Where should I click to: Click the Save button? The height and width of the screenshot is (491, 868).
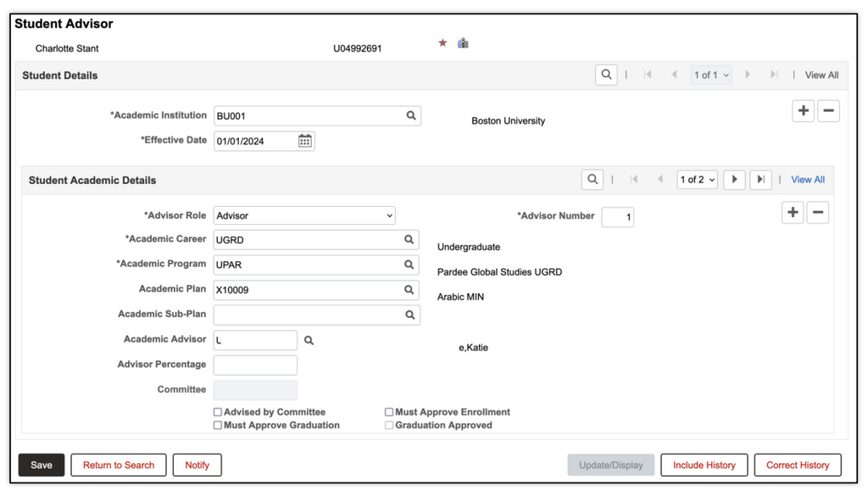pos(42,465)
